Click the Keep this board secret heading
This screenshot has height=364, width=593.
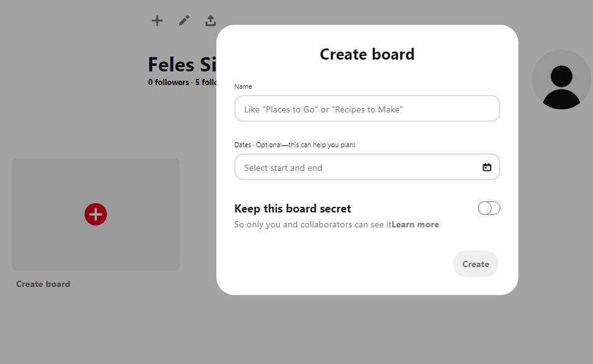pyautogui.click(x=293, y=209)
